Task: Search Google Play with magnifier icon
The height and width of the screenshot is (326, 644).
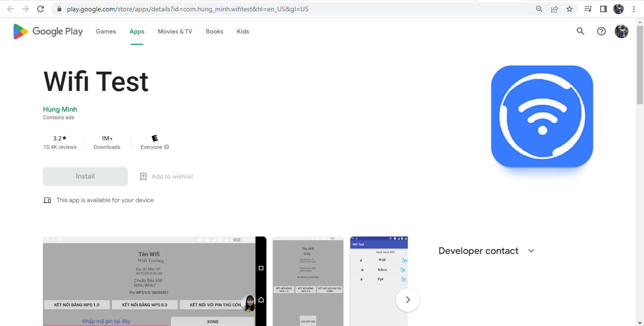Action: (580, 31)
